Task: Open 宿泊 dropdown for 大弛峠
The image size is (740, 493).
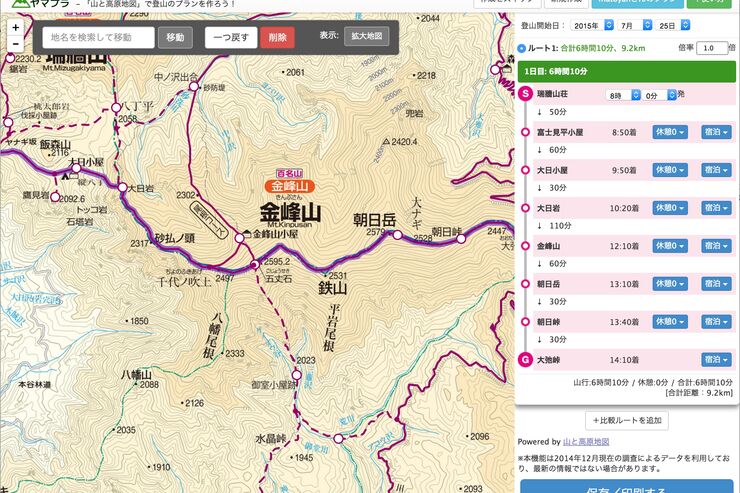Action: coord(716,359)
